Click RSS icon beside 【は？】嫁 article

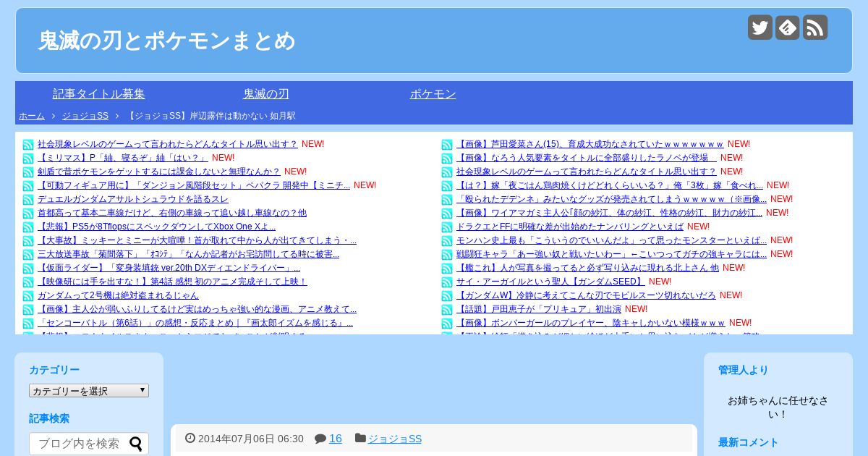[447, 186]
